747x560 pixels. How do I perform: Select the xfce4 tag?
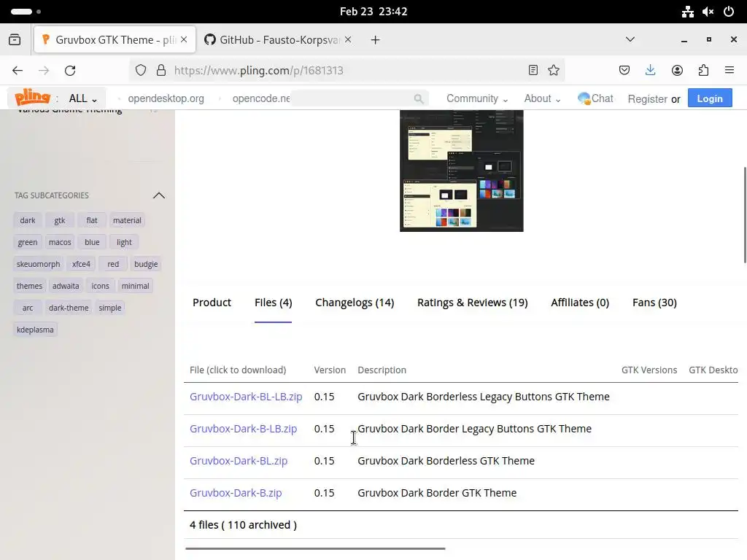(x=81, y=264)
